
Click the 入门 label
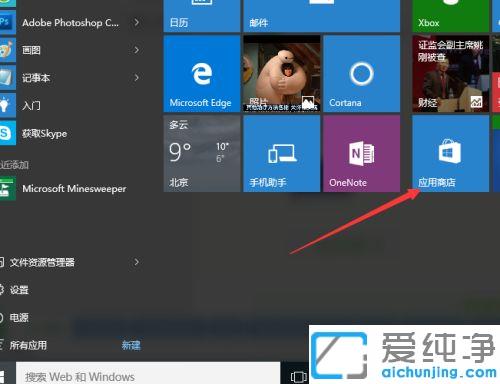(x=31, y=106)
